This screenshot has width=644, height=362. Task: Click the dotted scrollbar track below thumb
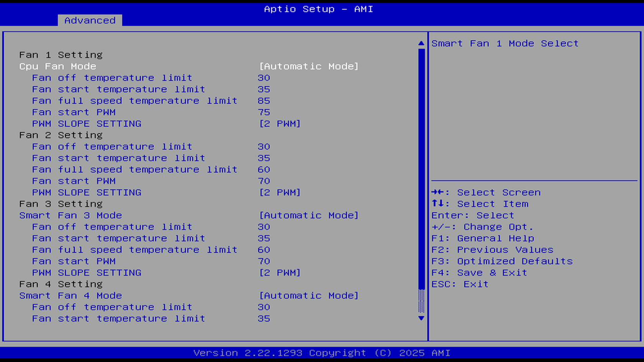pos(421,301)
